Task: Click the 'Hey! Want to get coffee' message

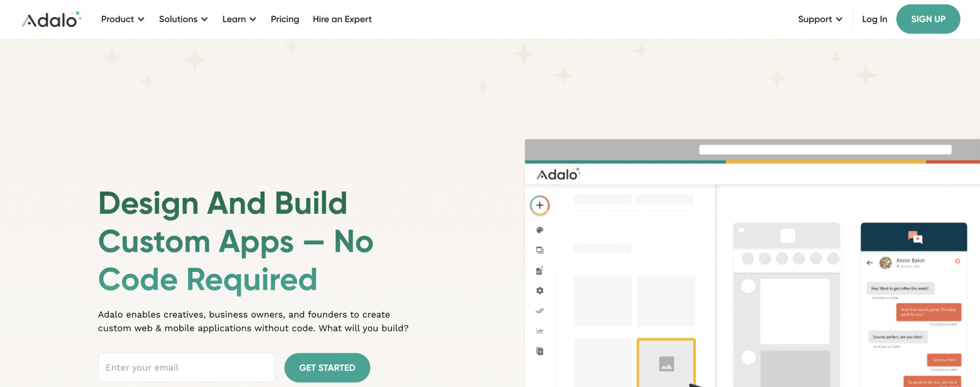Action: (900, 288)
